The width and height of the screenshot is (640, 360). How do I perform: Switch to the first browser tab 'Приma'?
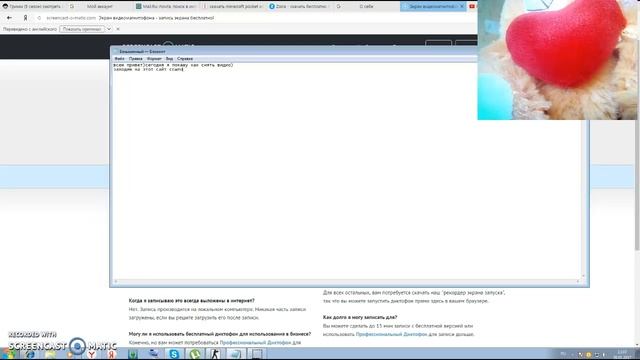click(33, 7)
